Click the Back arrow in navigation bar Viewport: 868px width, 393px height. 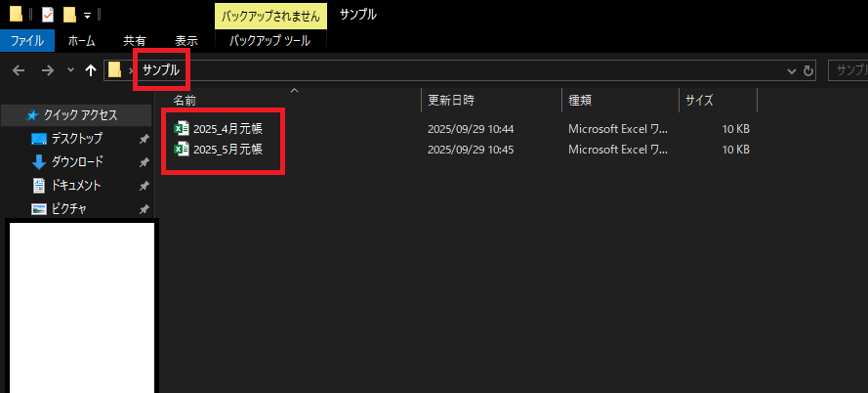pos(19,70)
